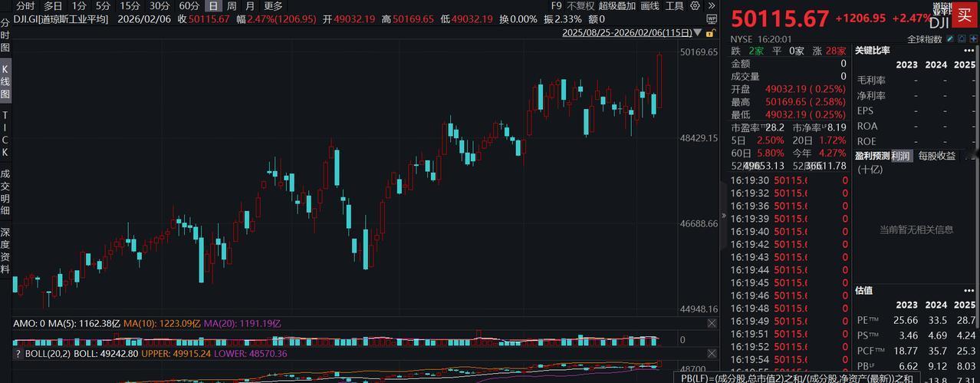Click the bell alert icon beside 全球指数

[x=961, y=39]
